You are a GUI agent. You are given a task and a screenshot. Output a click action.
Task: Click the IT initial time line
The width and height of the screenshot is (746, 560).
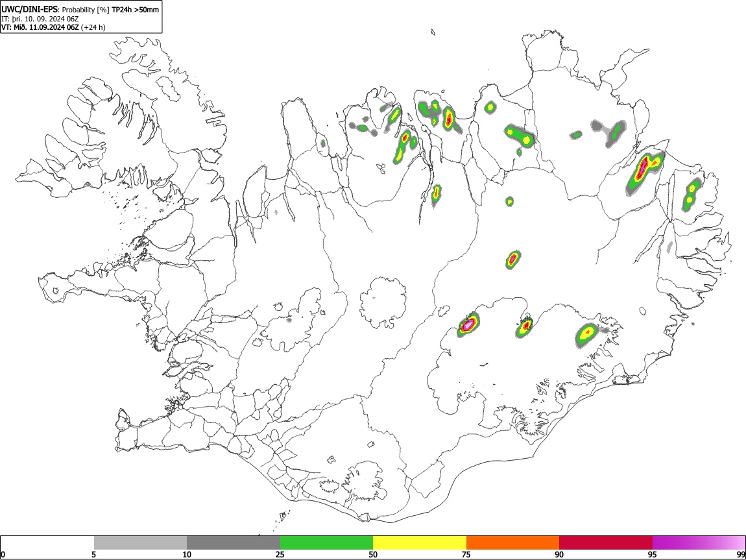pos(40,19)
